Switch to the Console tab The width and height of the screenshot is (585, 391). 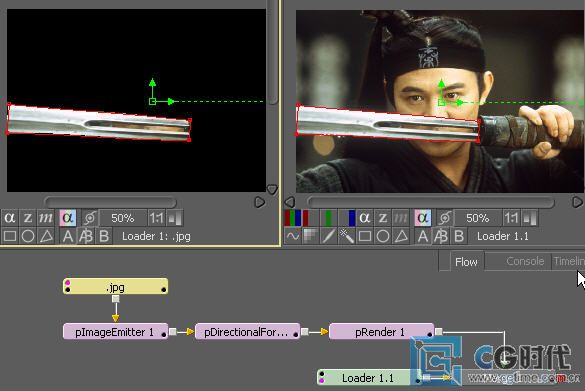525,261
